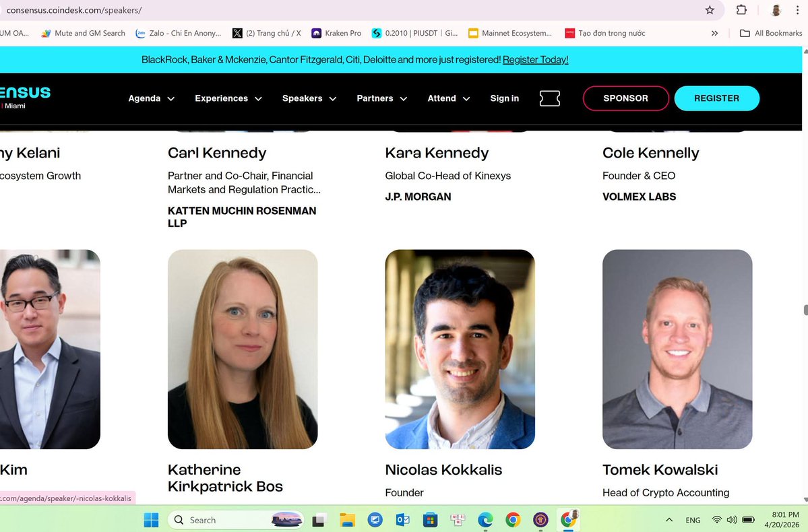Viewport: 808px width, 532px height.
Task: Show hidden system tray icons
Action: coord(669,520)
